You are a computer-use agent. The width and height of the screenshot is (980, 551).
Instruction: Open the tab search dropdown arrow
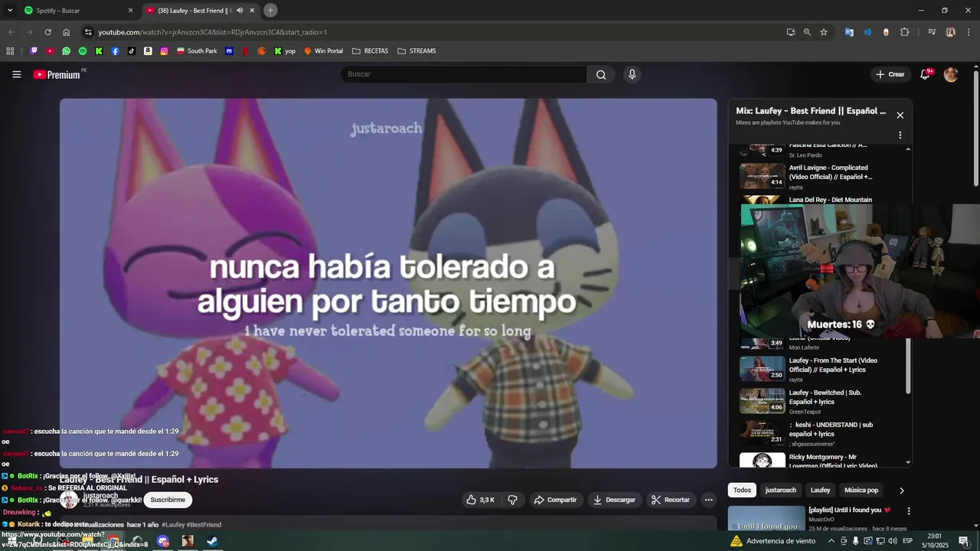pyautogui.click(x=11, y=11)
